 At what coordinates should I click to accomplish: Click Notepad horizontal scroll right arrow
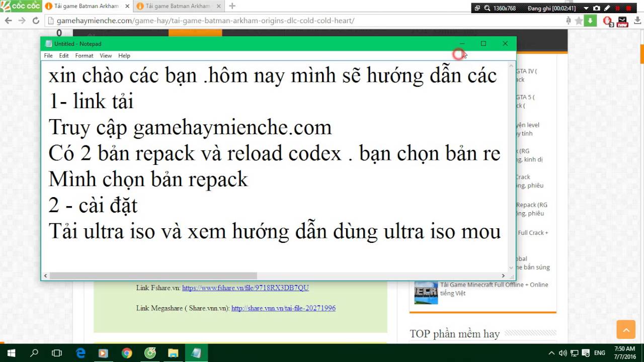[x=503, y=276]
